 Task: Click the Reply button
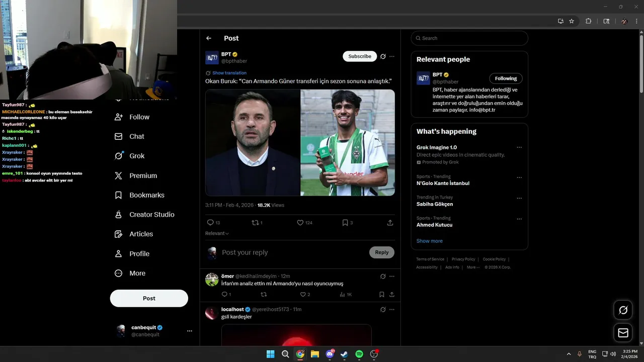click(382, 252)
